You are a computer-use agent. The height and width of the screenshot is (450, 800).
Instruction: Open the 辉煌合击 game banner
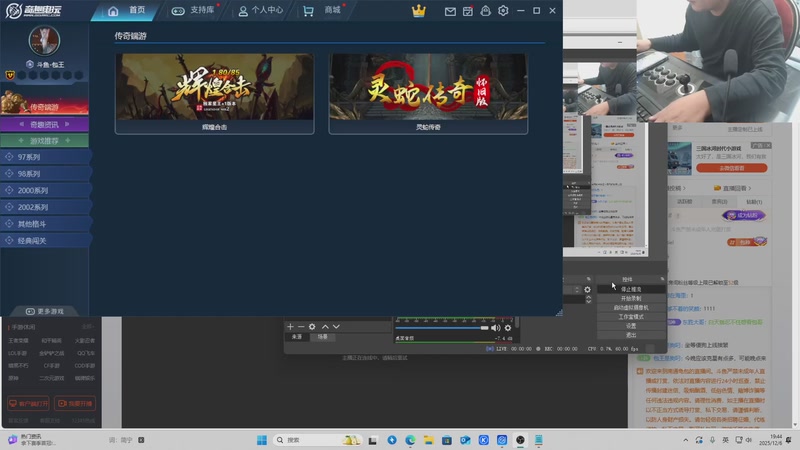click(214, 87)
